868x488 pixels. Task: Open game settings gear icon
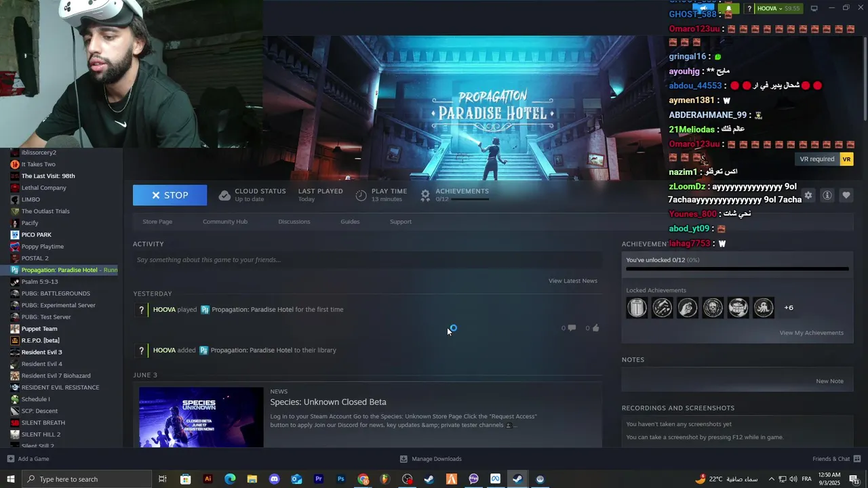[808, 195]
